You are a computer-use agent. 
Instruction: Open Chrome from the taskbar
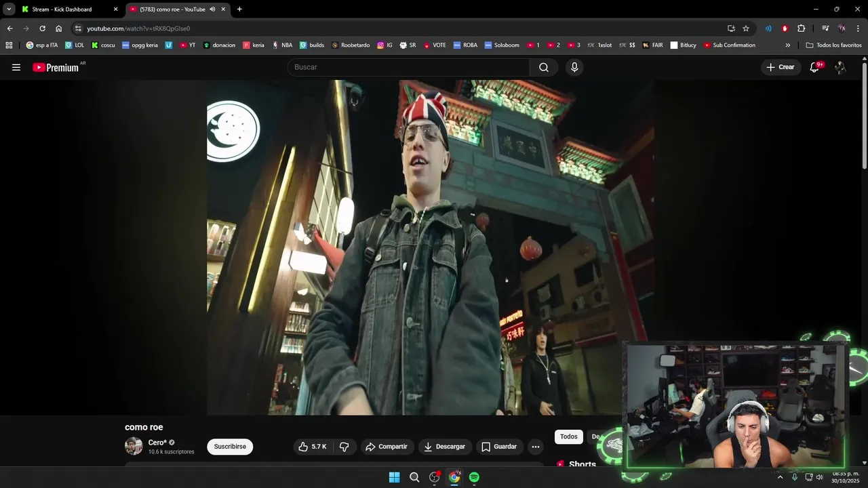[454, 477]
